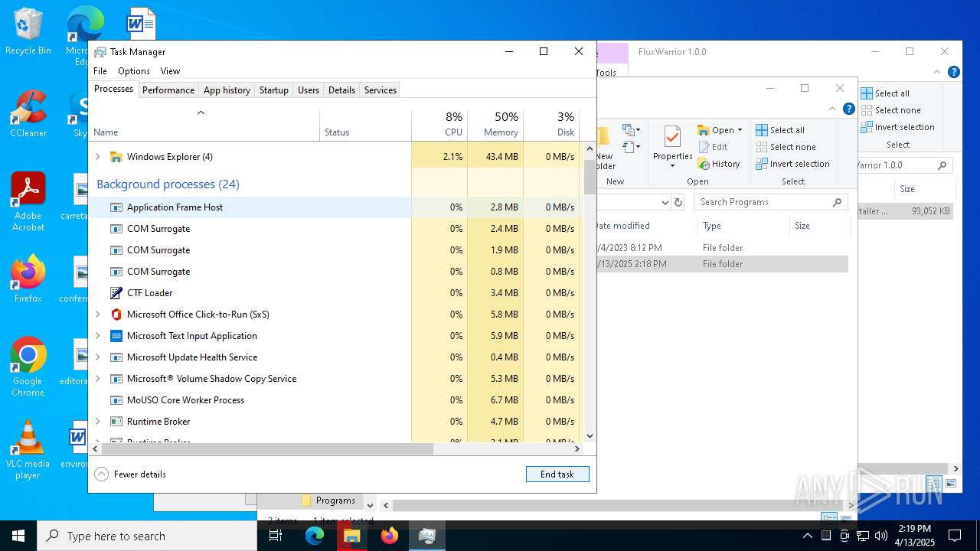This screenshot has width=980, height=551.
Task: Open Recycle Bin on desktop
Action: [x=28, y=31]
